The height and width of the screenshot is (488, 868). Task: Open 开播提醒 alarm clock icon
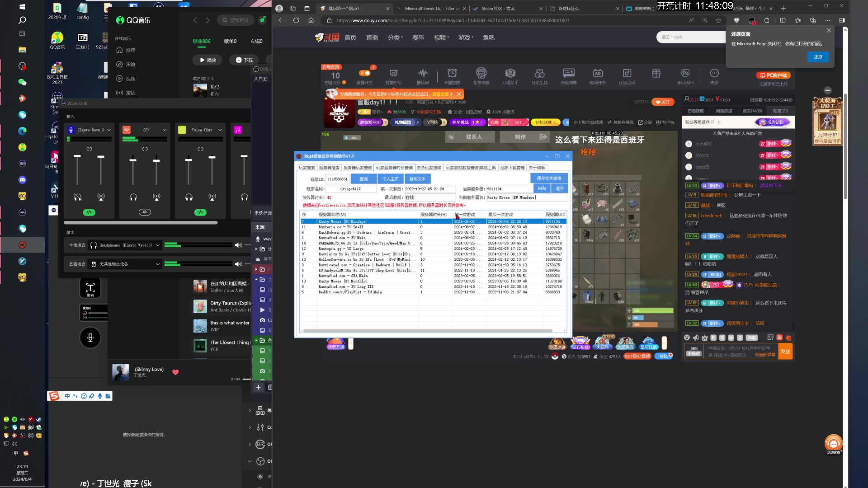click(x=452, y=73)
